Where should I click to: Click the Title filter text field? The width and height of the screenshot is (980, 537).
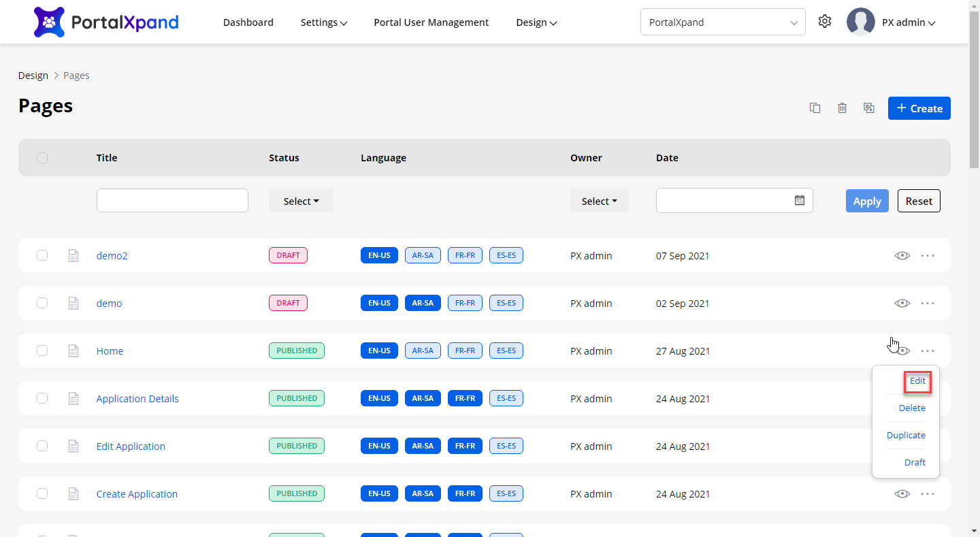tap(172, 201)
